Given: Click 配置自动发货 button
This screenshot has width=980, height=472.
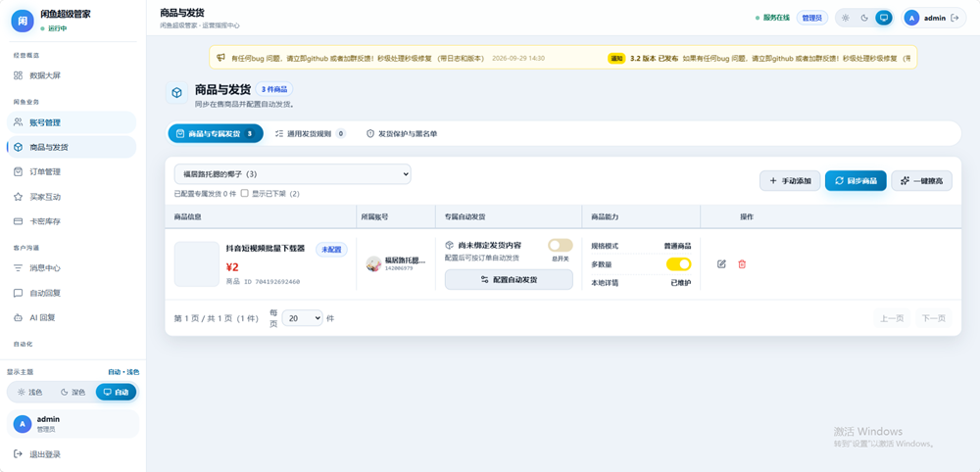Looking at the screenshot, I should pyautogui.click(x=509, y=280).
